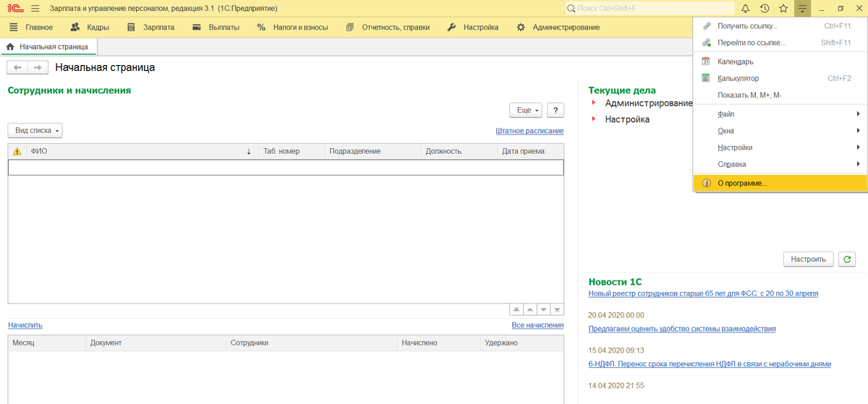Click the Администрирование gear icon

521,27
